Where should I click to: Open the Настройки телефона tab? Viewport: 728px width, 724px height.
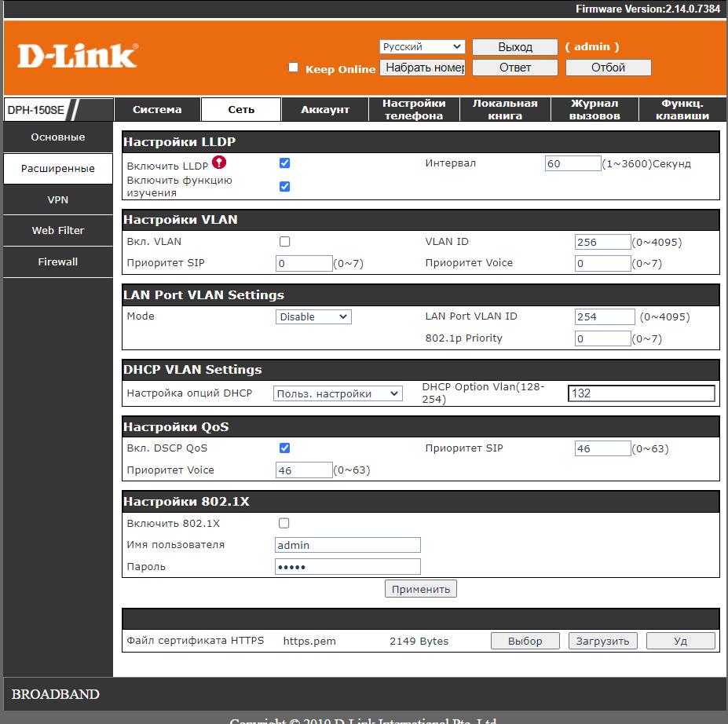(x=414, y=109)
